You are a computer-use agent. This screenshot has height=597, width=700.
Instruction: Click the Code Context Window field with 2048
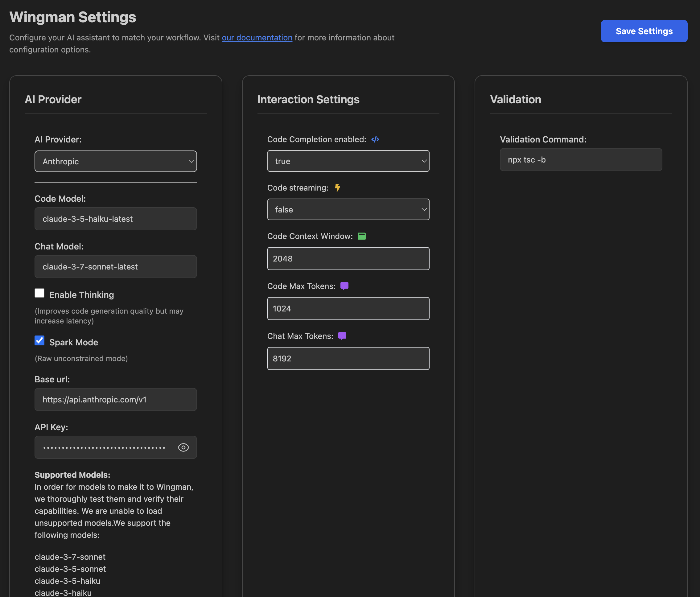click(x=348, y=259)
